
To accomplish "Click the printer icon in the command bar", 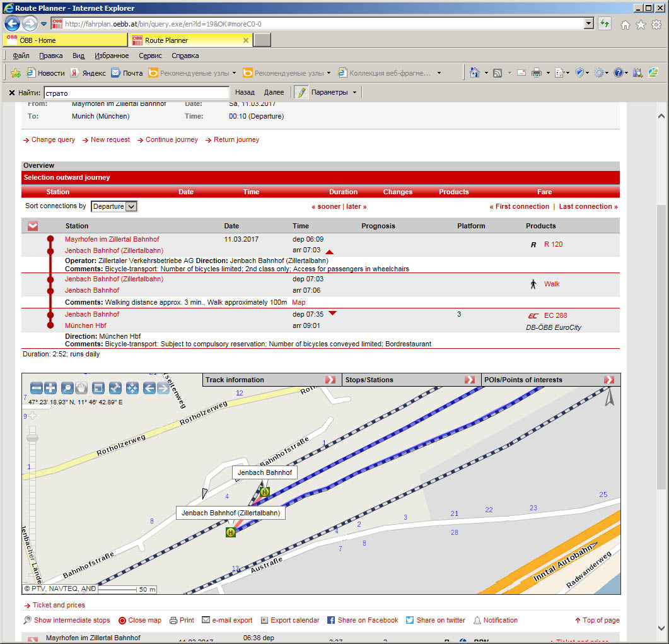I will (537, 73).
